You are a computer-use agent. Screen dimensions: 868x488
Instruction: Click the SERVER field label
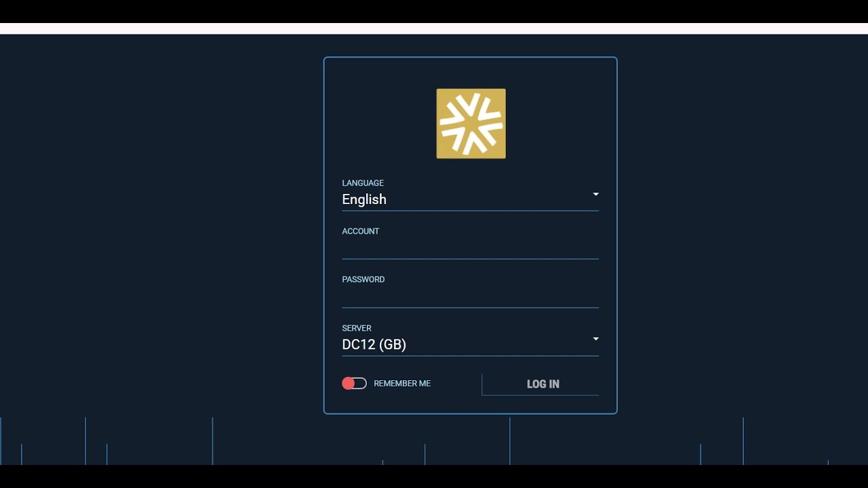point(357,328)
